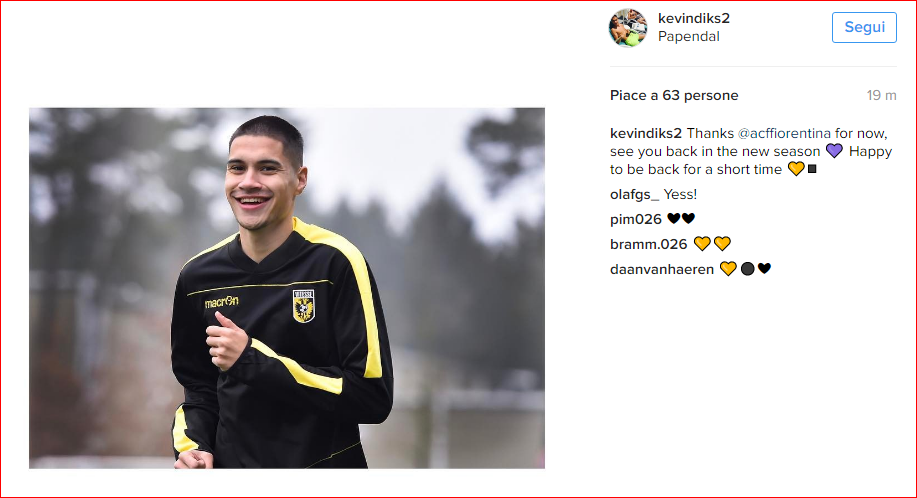Image resolution: width=917 pixels, height=498 pixels.
Task: Click the '19 m' post timestamp
Action: 881,96
